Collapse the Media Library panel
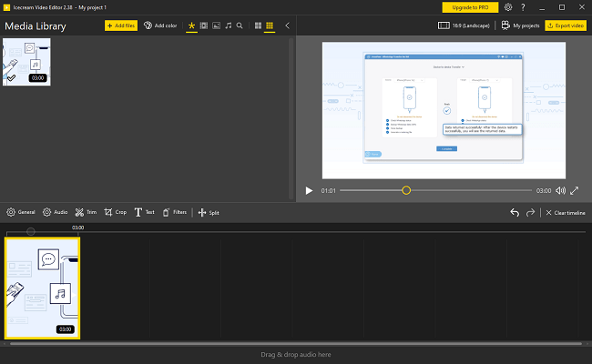The width and height of the screenshot is (592, 364). pos(287,25)
